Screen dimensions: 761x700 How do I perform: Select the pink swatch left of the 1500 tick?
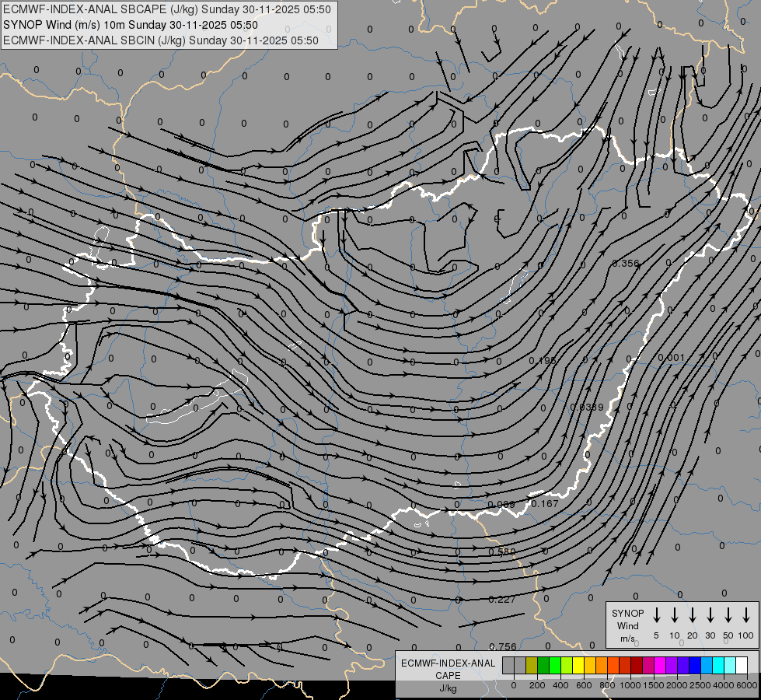pyautogui.click(x=648, y=665)
